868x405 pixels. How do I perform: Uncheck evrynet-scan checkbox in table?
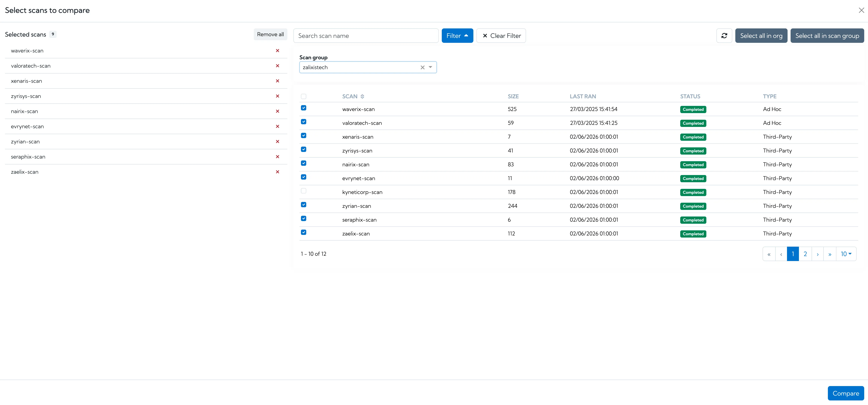coord(304,177)
